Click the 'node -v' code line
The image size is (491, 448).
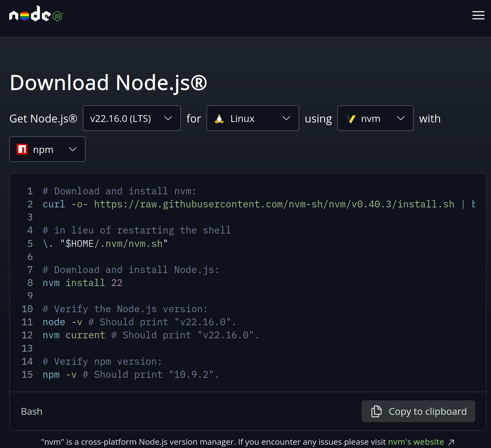139,322
